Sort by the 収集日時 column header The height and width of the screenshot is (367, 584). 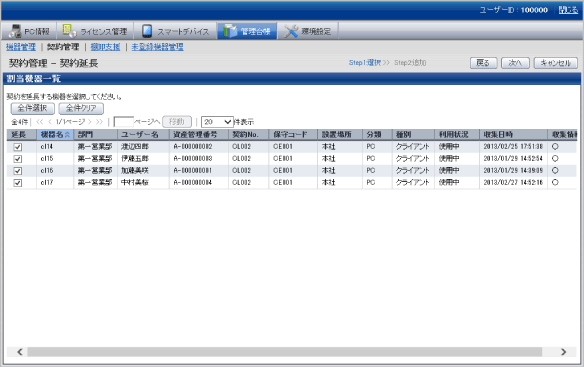(513, 135)
